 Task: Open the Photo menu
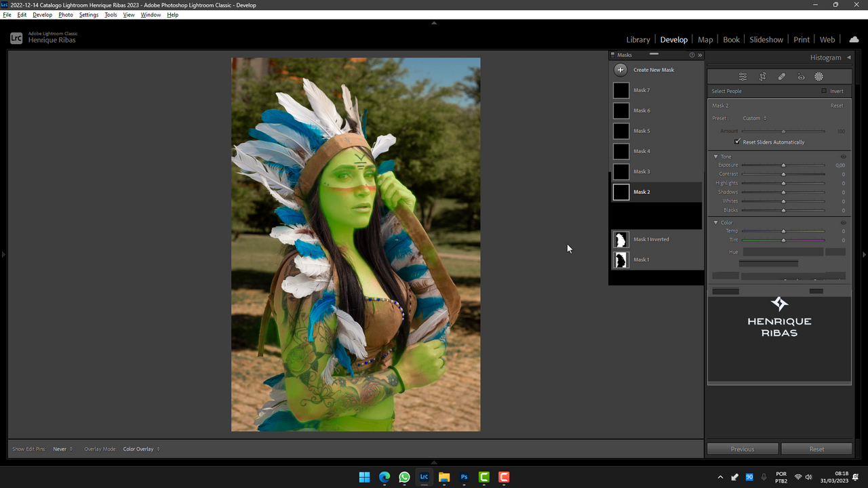coord(66,14)
